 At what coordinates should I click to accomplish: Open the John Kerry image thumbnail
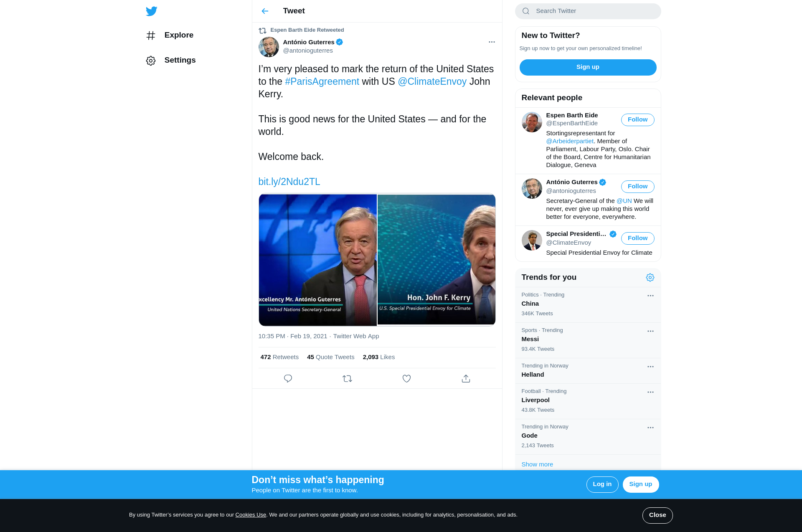437,259
